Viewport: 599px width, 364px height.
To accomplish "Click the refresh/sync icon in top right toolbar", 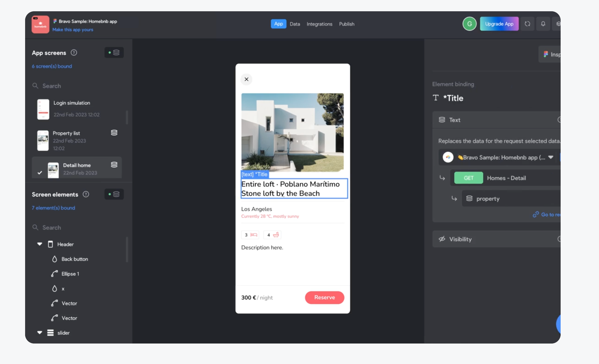I will 527,24.
